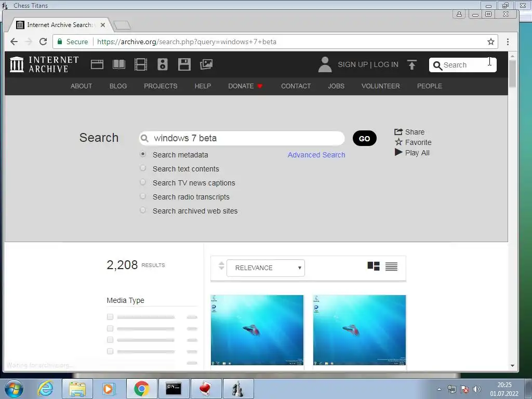The image size is (532, 399).
Task: Click the browser Back arrow
Action: coord(14,42)
